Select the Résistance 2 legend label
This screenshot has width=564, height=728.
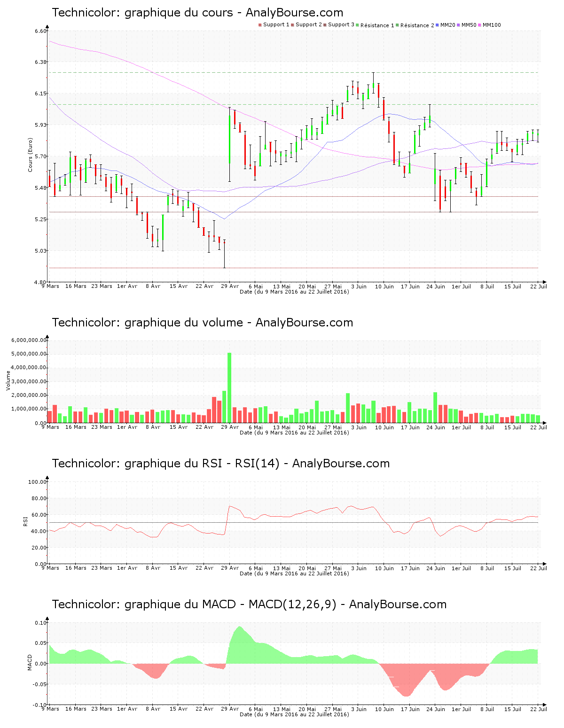click(x=417, y=25)
